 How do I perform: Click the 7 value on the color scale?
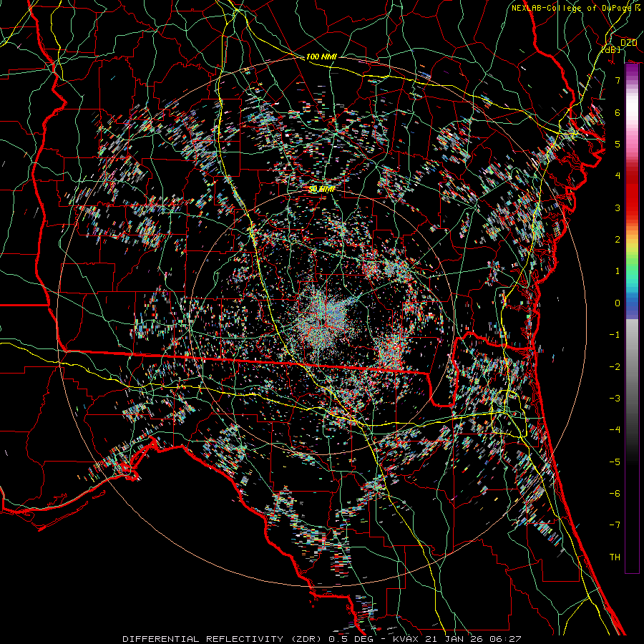[618, 80]
